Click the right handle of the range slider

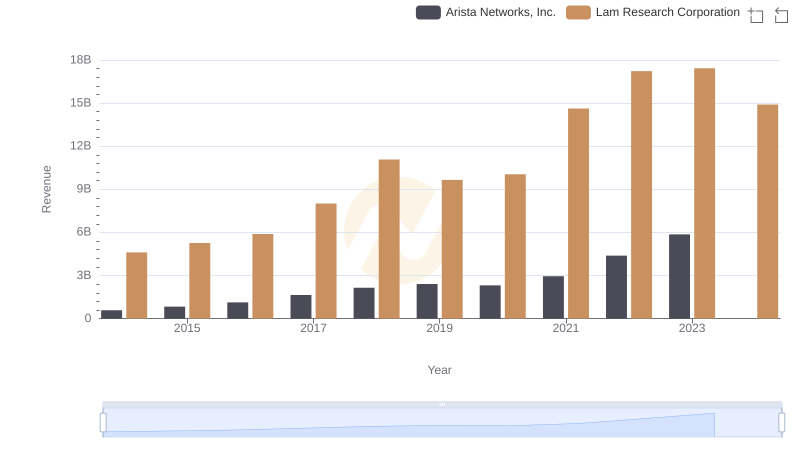(x=781, y=422)
